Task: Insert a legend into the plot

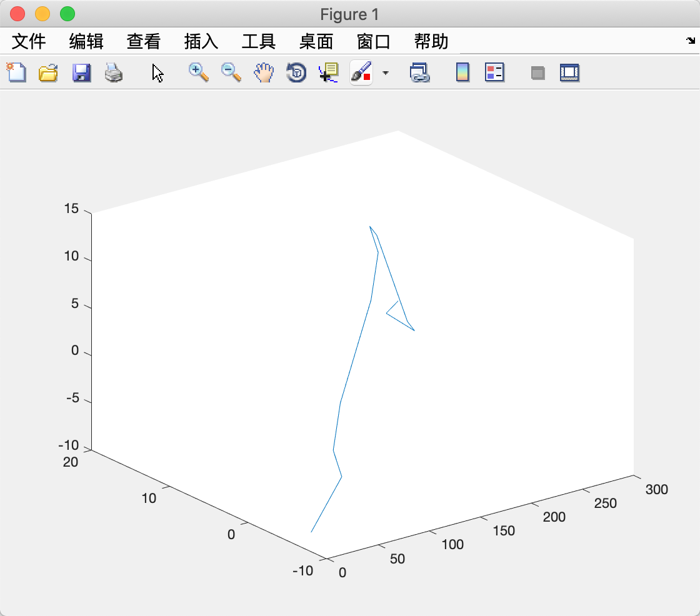Action: click(x=494, y=72)
